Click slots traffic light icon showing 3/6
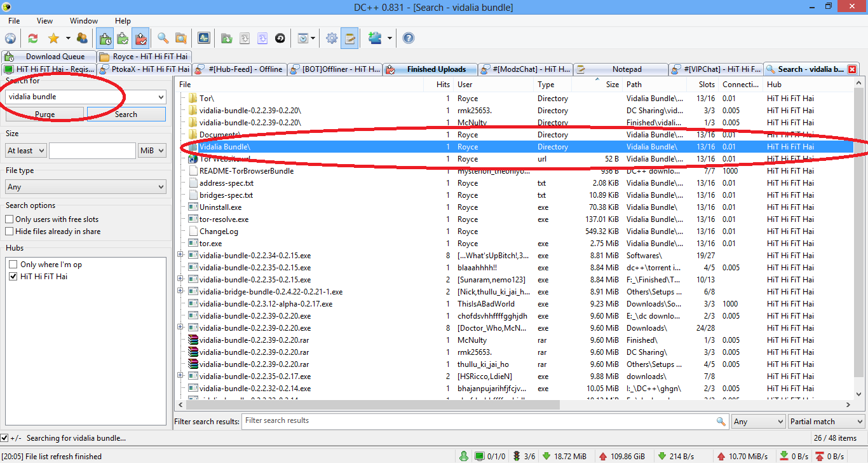This screenshot has width=868, height=463. (517, 456)
